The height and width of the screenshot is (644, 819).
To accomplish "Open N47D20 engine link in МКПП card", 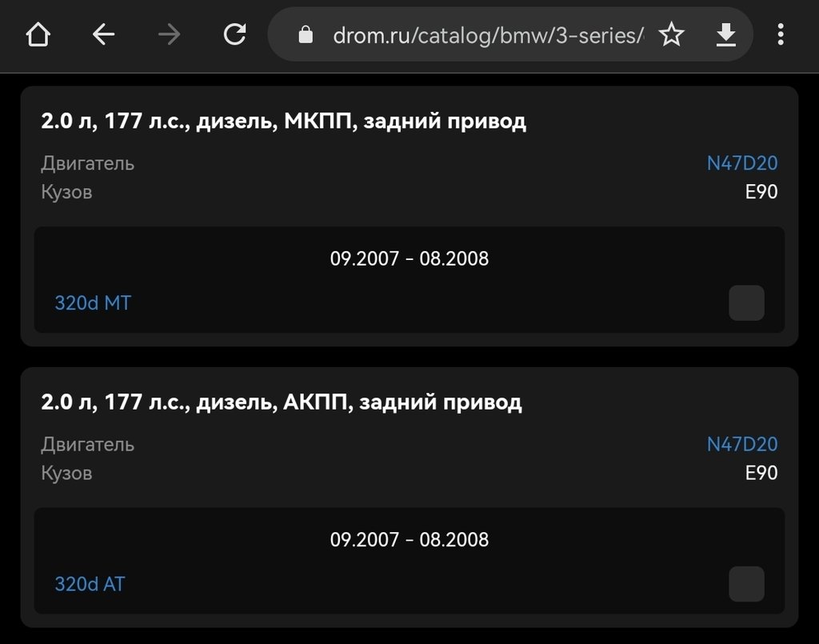I will pos(741,163).
